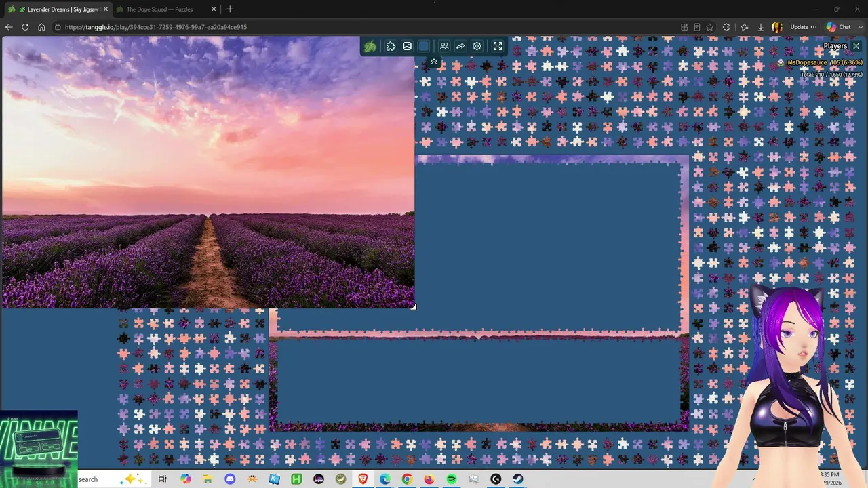Click the share arrow icon in the Tanggle toolbar

[460, 46]
